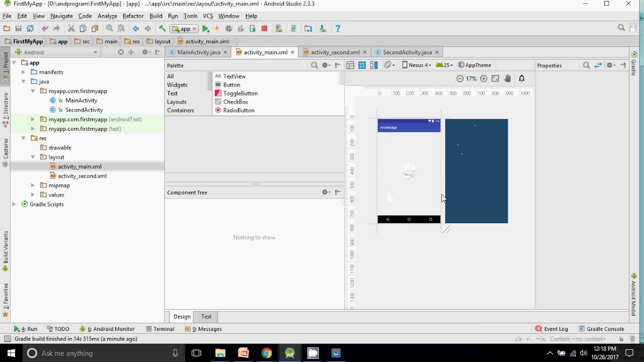
Task: Expand the Gradle Scripts node
Action: pyautogui.click(x=14, y=204)
